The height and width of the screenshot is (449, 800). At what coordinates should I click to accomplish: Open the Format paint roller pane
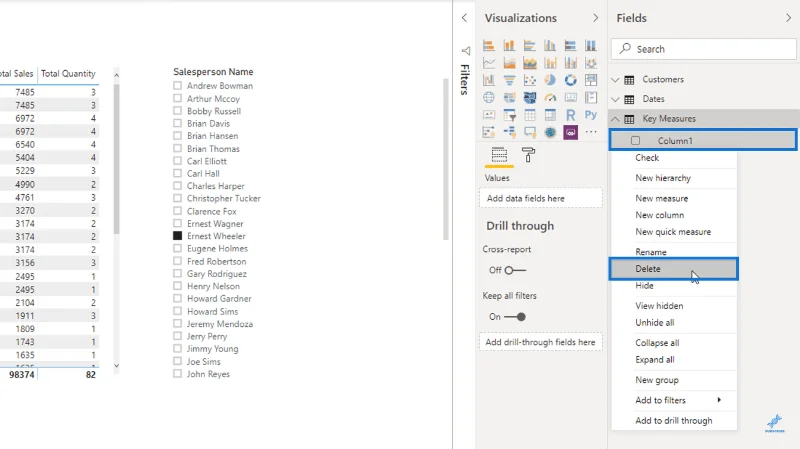point(528,154)
